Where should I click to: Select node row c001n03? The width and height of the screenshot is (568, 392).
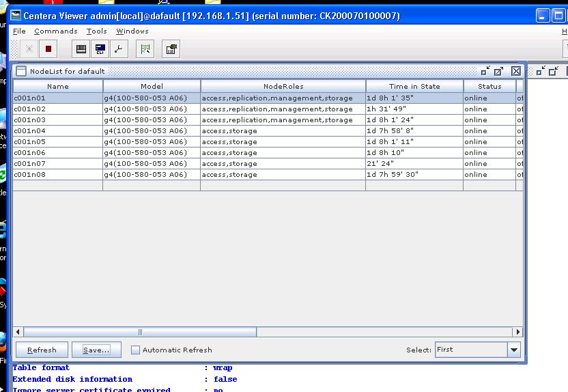(268, 120)
